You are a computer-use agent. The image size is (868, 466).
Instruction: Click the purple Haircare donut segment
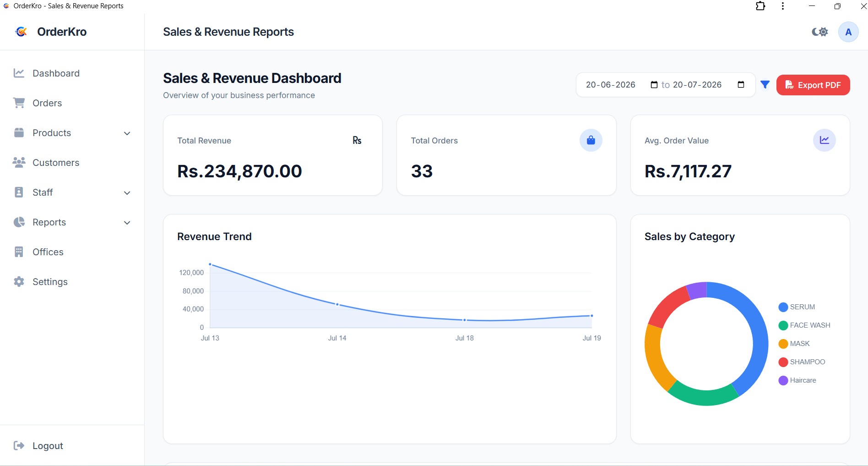coord(697,291)
